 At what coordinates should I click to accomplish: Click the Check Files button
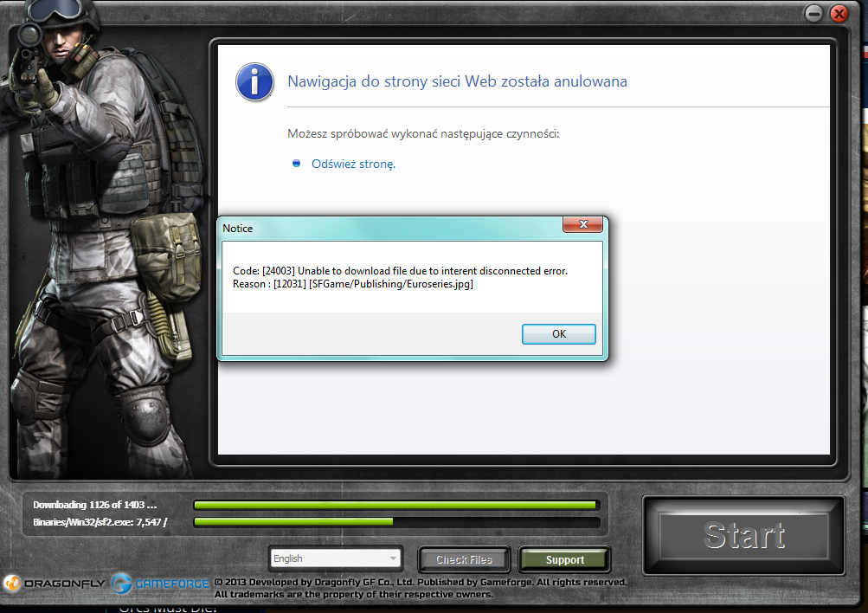tap(464, 560)
